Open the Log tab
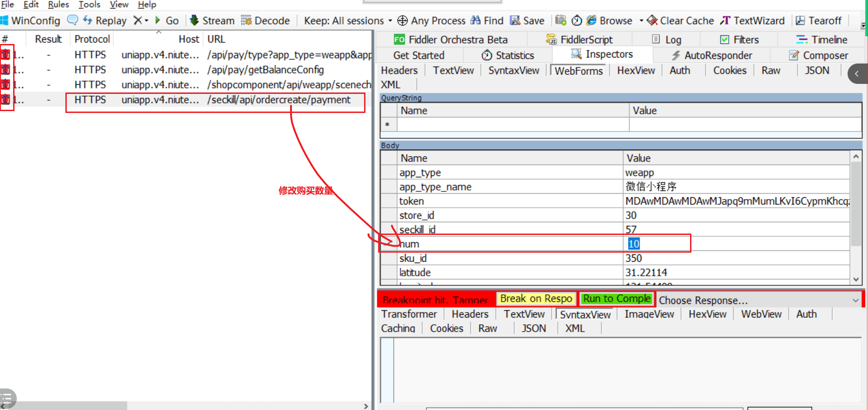This screenshot has width=868, height=410. 666,40
